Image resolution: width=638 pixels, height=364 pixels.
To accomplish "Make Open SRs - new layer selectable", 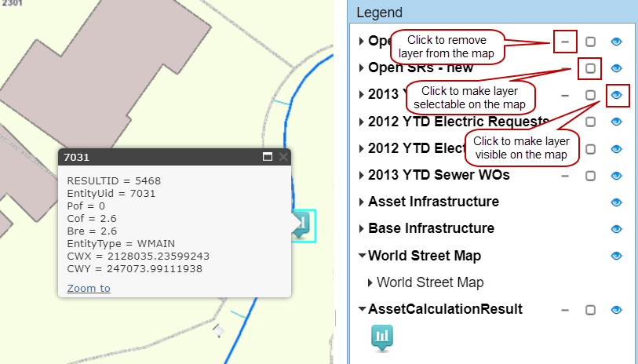I will coord(590,68).
